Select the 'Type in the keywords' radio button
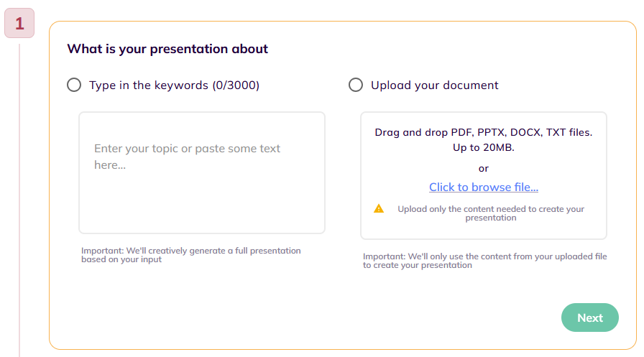644x357 pixels. (x=74, y=85)
